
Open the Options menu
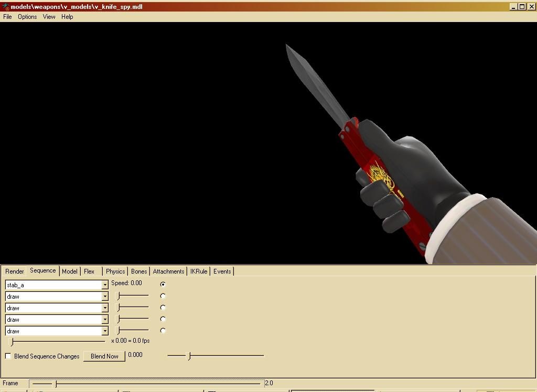pos(27,17)
